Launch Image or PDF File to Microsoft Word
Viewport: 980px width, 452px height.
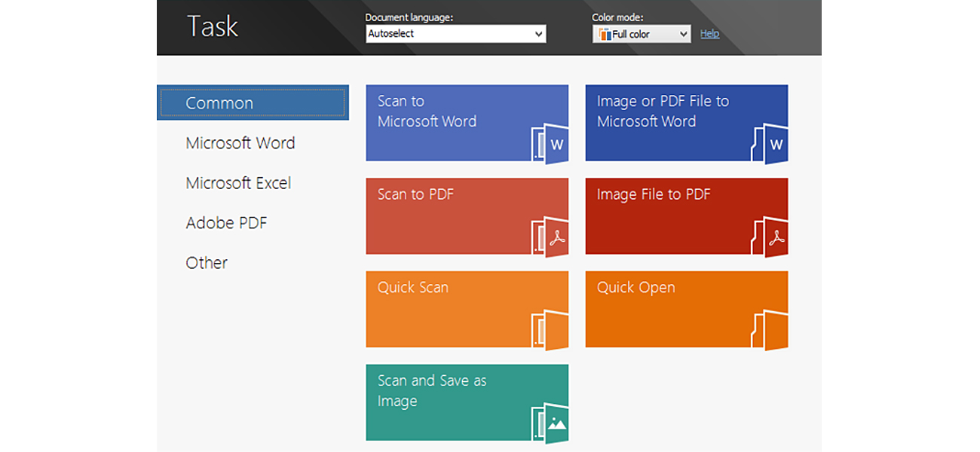click(687, 123)
